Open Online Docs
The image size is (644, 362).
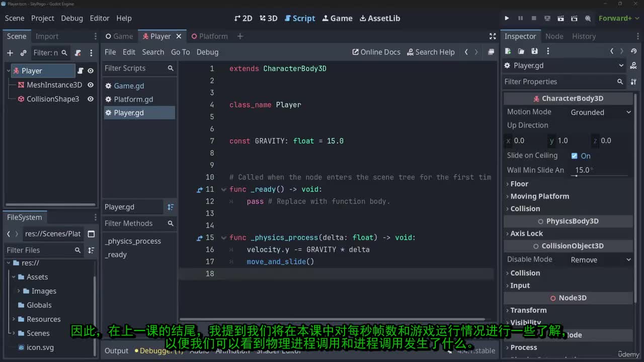coord(376,52)
